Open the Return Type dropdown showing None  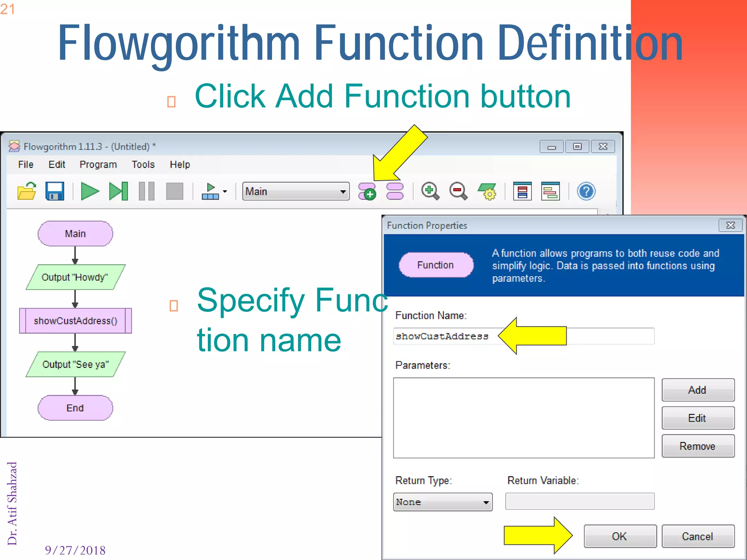(443, 502)
